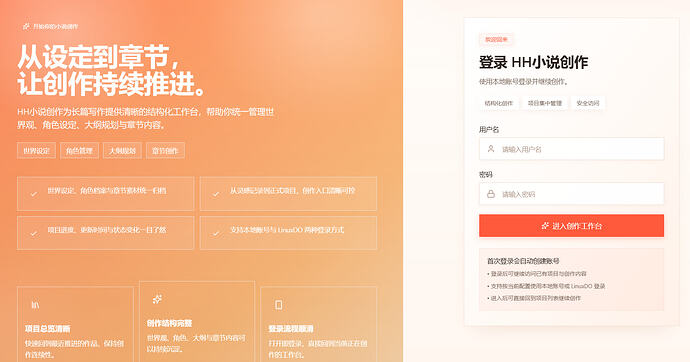This screenshot has width=690, height=362.
Task: Click text 从灵感记录到正式项目 feature line
Action: 292,190
